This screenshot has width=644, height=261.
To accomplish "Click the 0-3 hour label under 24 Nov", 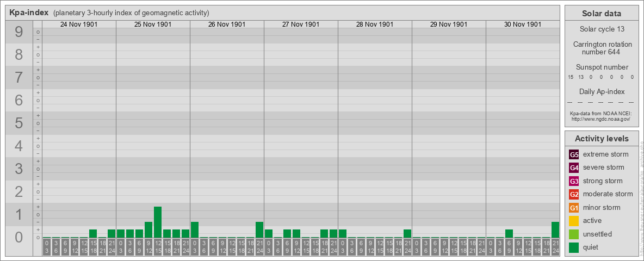I will 47,247.
